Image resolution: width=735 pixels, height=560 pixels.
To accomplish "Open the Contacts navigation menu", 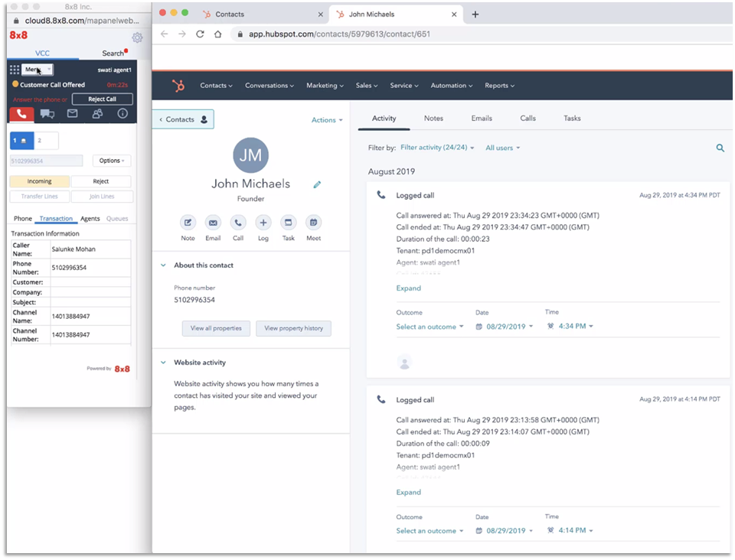I will click(x=216, y=86).
